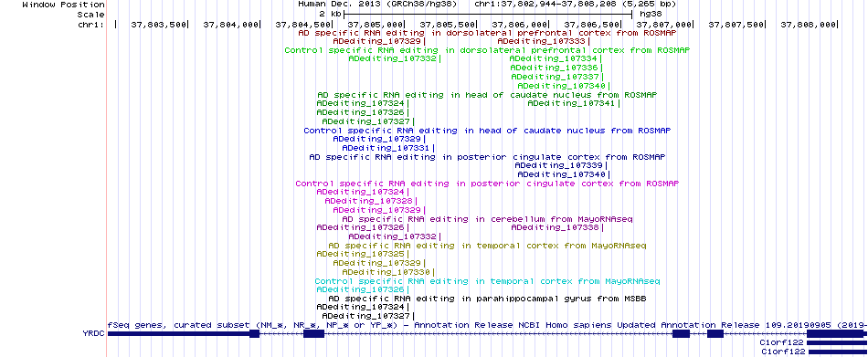Select dark red ADediting_107329 under AD dorsolateral track
The image size is (868, 357).
(x=379, y=41)
